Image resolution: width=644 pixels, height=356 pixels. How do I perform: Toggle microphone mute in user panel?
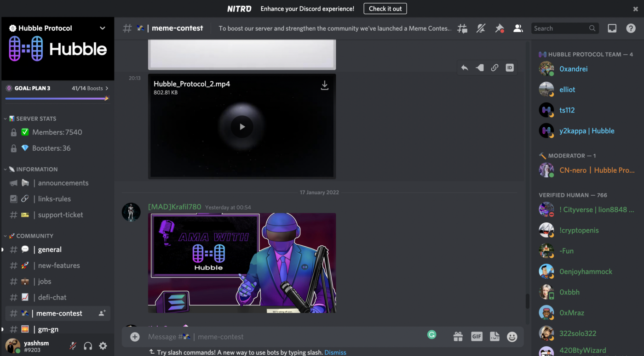pyautogui.click(x=73, y=346)
